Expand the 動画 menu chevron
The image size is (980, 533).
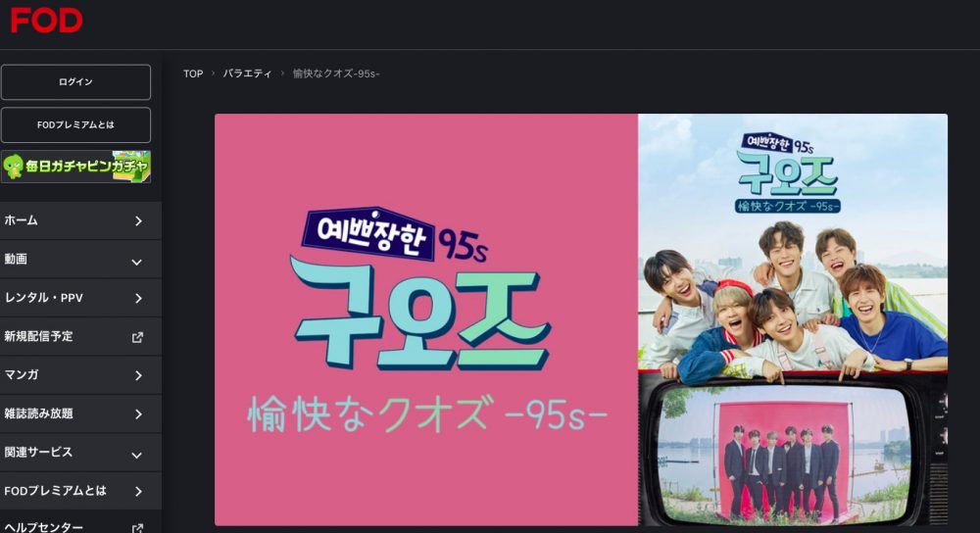coord(137,263)
